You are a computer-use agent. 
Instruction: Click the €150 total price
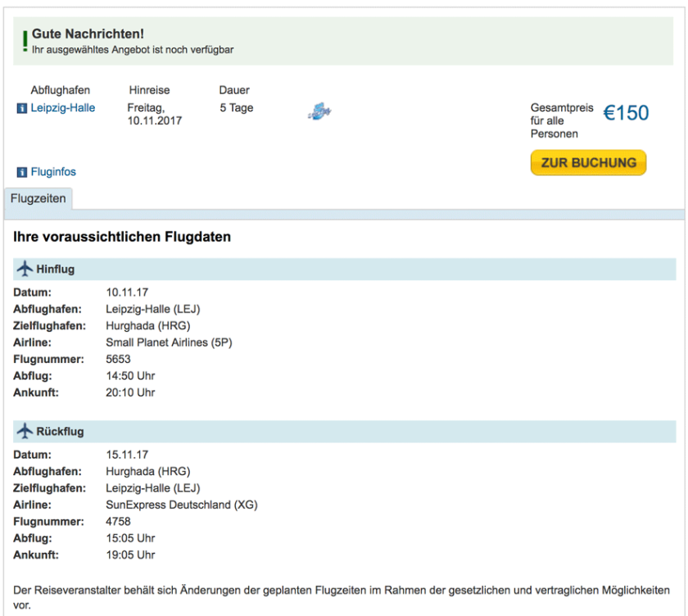coord(626,114)
